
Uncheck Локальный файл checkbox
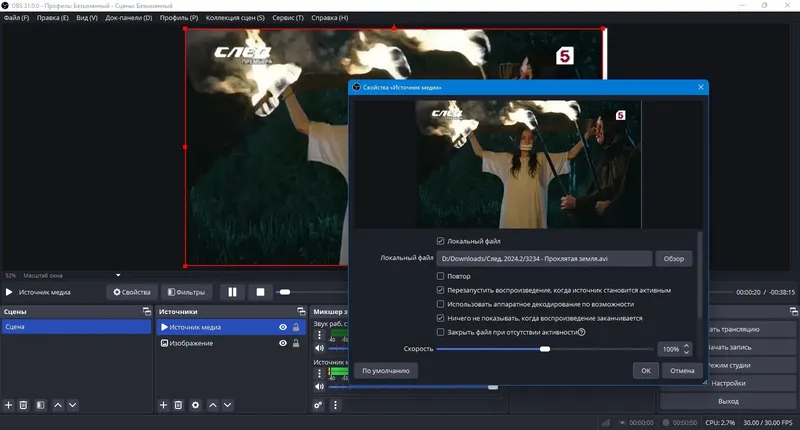tap(440, 241)
